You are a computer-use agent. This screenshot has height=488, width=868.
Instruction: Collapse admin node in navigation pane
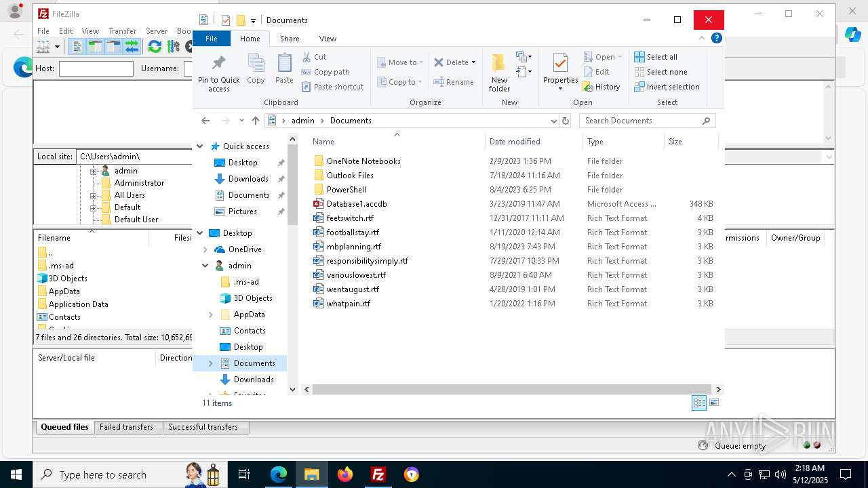(205, 266)
